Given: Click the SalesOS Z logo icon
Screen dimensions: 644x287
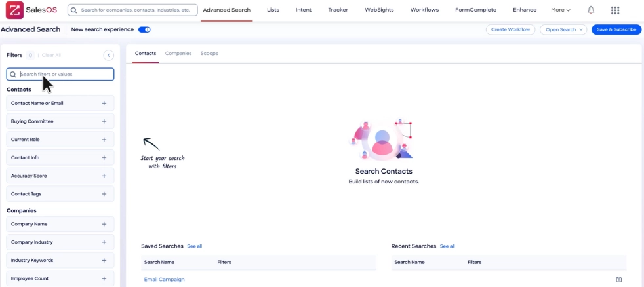Looking at the screenshot, I should (14, 10).
